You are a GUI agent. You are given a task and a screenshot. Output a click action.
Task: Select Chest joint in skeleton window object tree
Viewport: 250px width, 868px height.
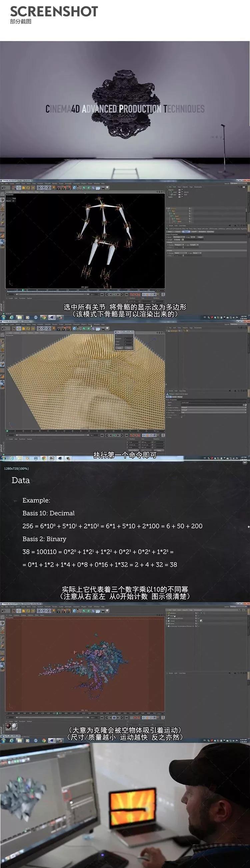click(176, 216)
